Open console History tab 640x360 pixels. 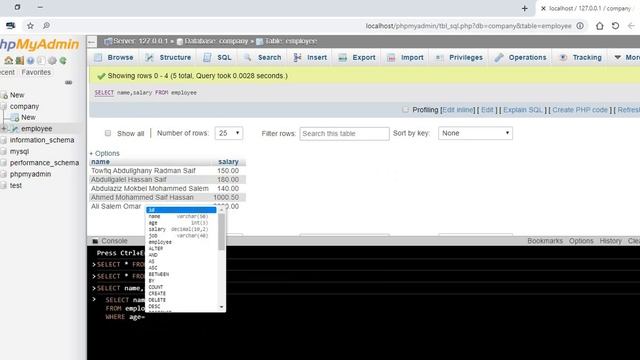pos(610,241)
